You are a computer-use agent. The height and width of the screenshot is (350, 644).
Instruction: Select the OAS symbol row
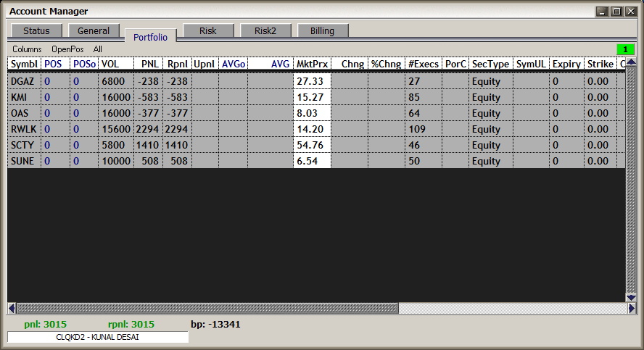coord(316,113)
